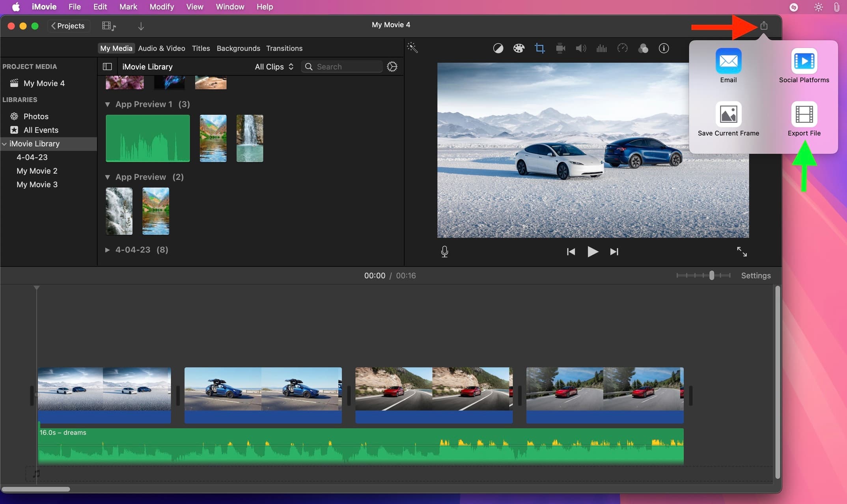Open the Volume controls icon
Viewport: 847px width, 504px height.
[x=580, y=48]
